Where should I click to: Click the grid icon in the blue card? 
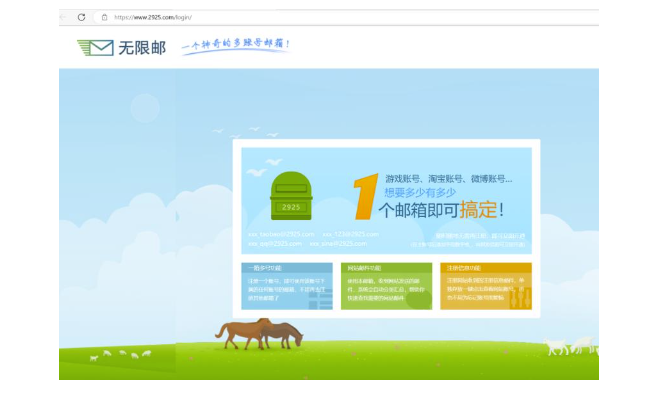[320, 299]
